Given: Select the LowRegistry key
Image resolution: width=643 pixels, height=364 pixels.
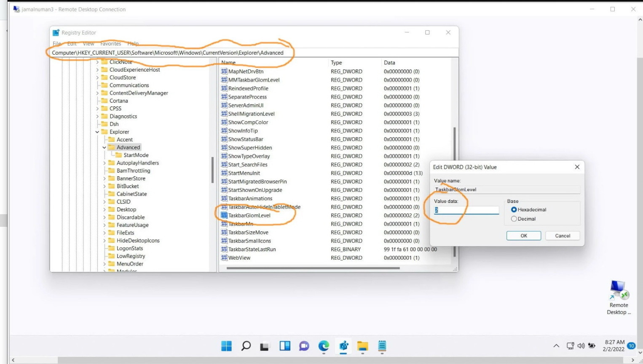Looking at the screenshot, I should tap(131, 256).
